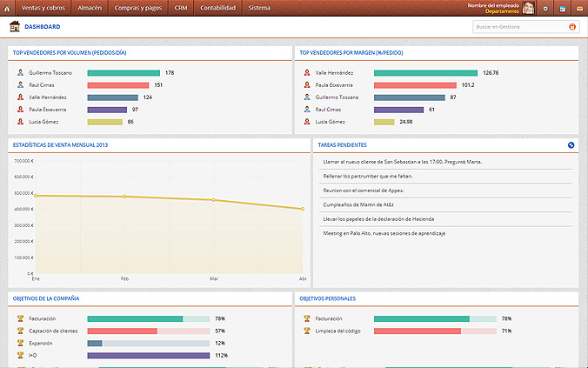Open the settings gear icon
Viewport: 588px width, 368px height.
point(545,8)
